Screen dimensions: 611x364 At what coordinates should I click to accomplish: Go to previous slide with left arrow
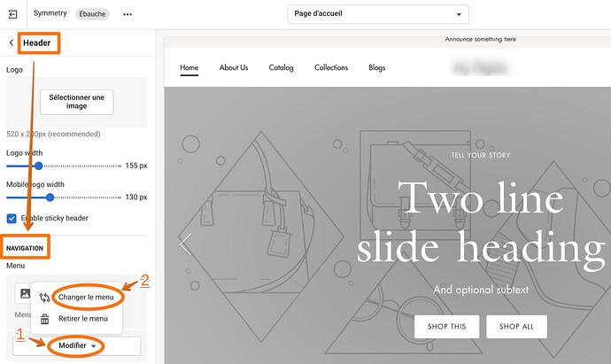186,244
